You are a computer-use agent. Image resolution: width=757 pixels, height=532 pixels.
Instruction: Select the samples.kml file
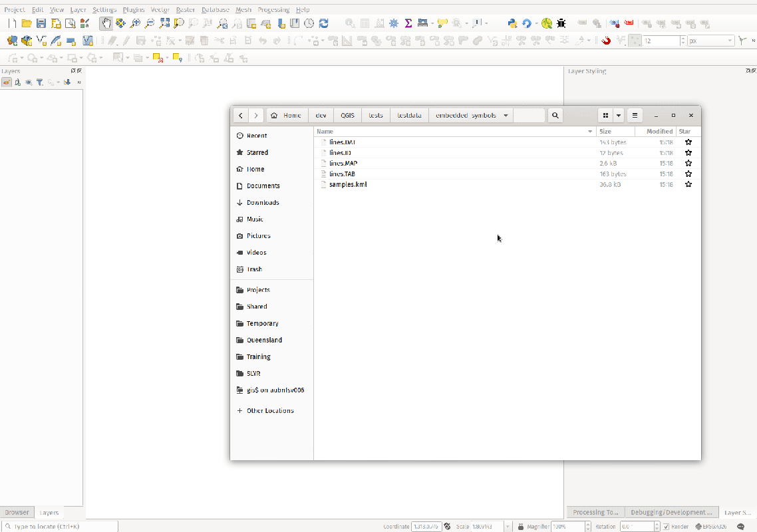(348, 184)
